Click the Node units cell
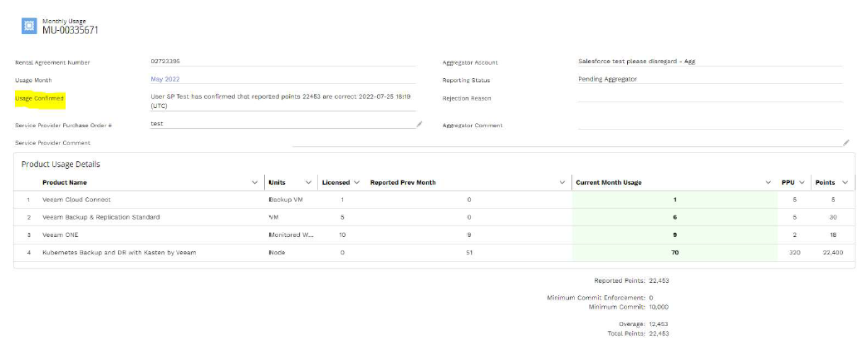 click(276, 253)
